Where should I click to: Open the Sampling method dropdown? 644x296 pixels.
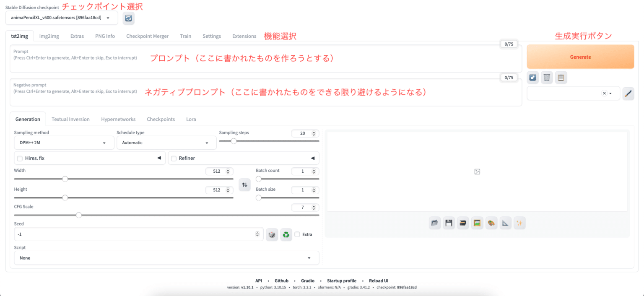click(x=64, y=143)
